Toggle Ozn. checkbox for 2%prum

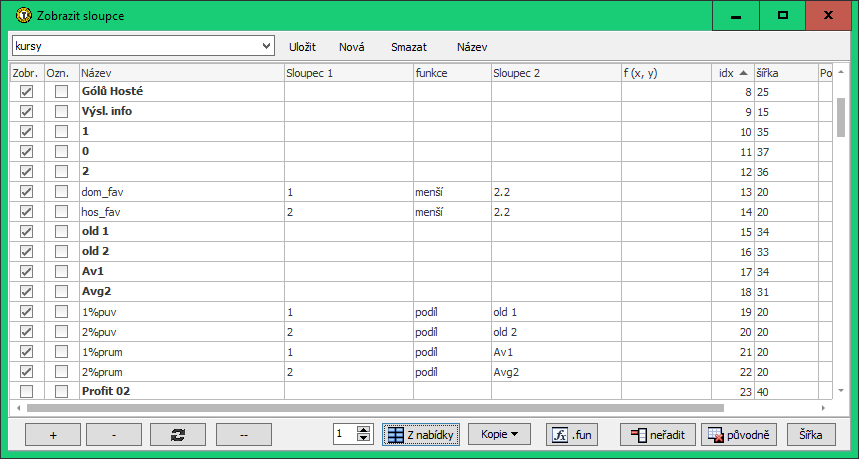61,372
